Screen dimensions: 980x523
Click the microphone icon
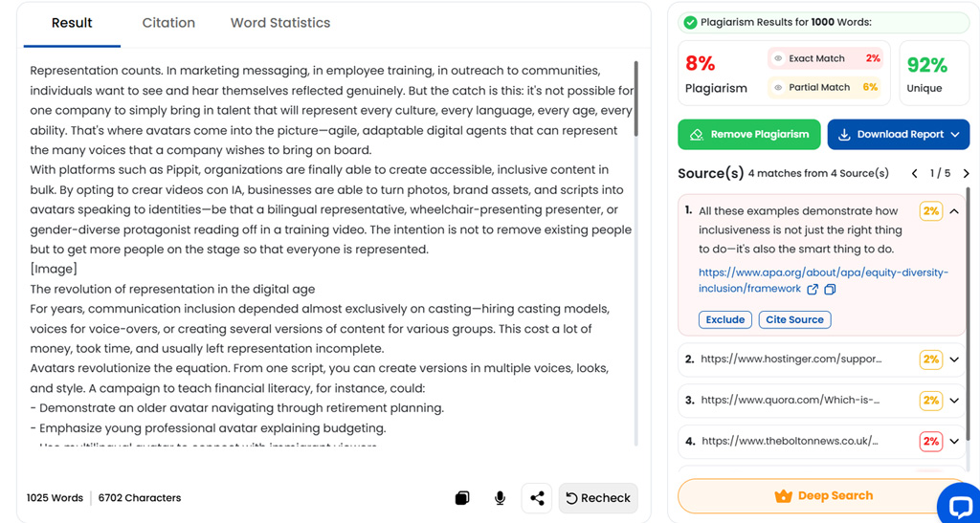[x=500, y=498]
